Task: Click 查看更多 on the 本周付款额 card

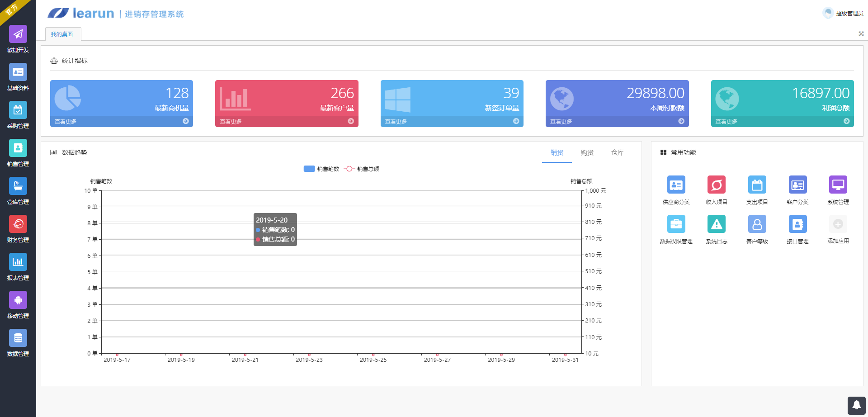Action: [561, 122]
